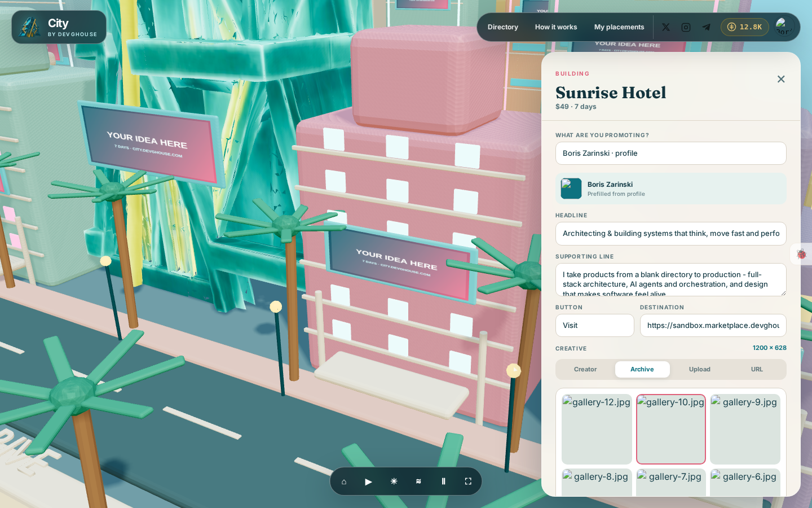
Task: Open the Directory page
Action: point(503,27)
